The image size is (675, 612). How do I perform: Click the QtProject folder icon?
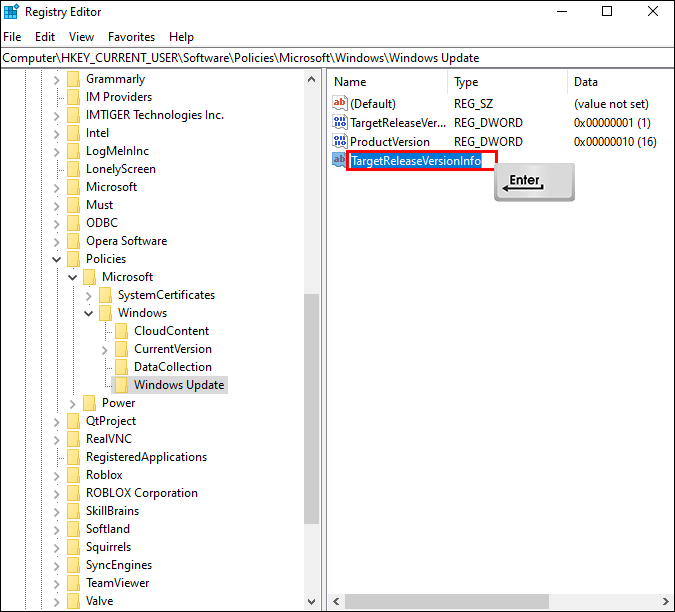coord(74,421)
